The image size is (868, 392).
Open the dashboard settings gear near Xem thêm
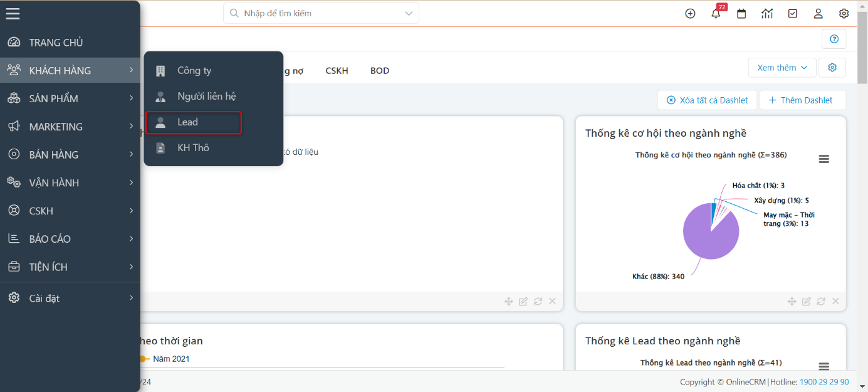(832, 67)
